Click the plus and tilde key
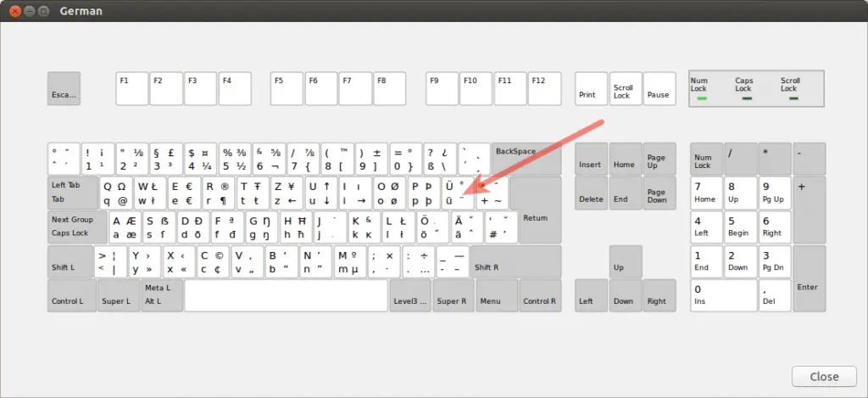 point(492,193)
